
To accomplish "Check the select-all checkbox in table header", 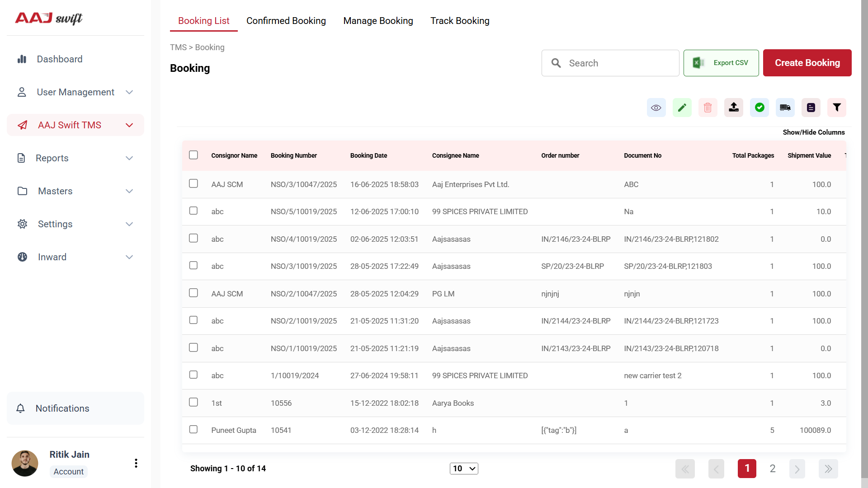I will tap(193, 155).
